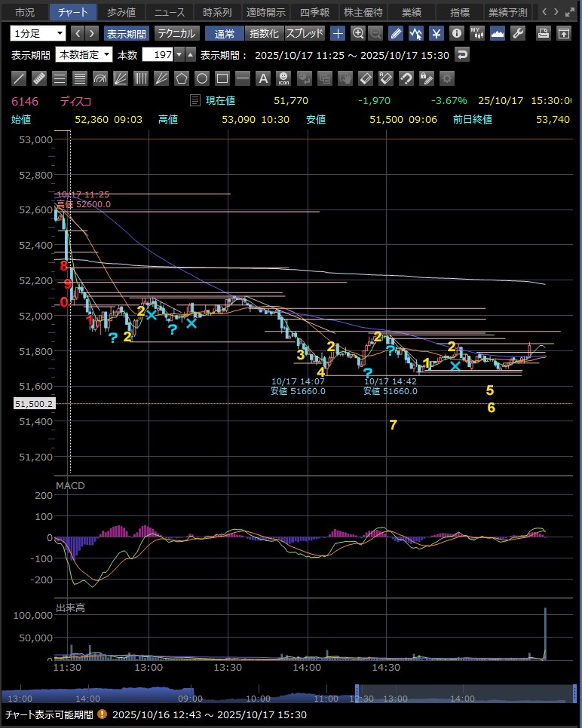Toggle the 指数化 indexed display mode

pyautogui.click(x=264, y=33)
